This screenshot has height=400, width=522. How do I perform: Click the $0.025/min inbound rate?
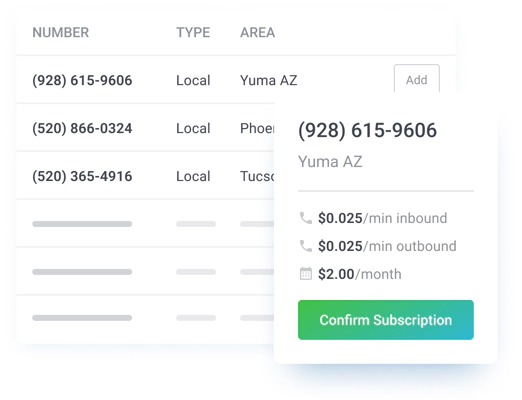point(383,218)
